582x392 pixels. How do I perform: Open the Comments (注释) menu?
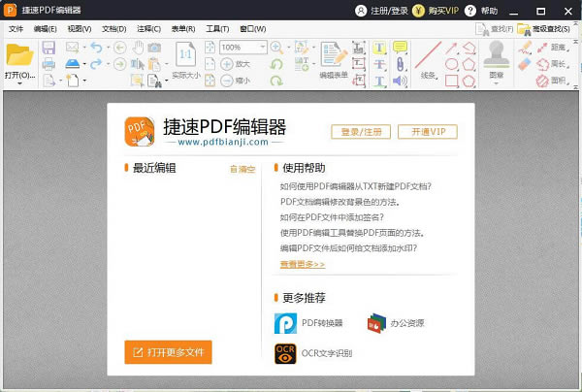click(x=148, y=28)
